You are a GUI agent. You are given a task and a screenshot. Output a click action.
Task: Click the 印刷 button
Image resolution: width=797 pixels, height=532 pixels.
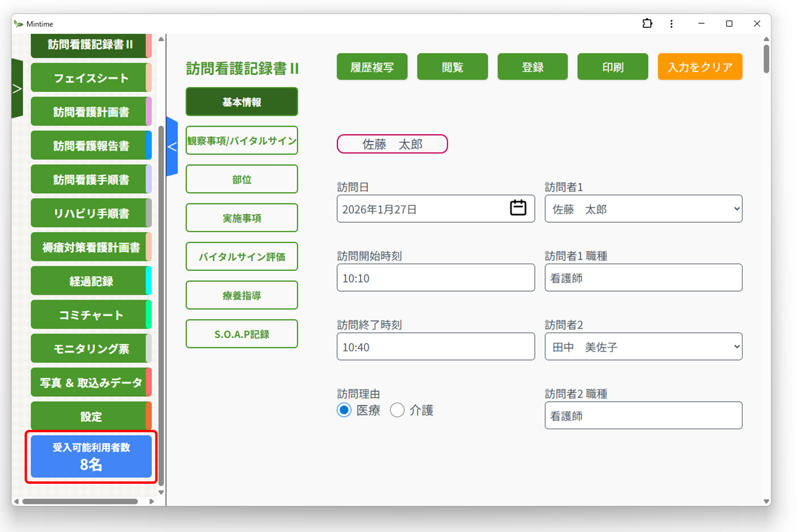click(612, 66)
